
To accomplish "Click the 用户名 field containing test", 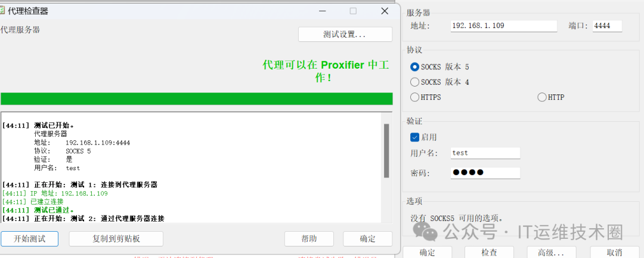I will point(485,153).
